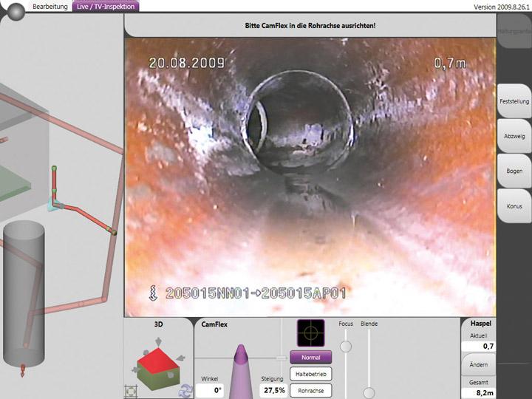This screenshot has height=399, width=532.
Task: Click the fit-to-view frame icon
Action: pos(131,390)
